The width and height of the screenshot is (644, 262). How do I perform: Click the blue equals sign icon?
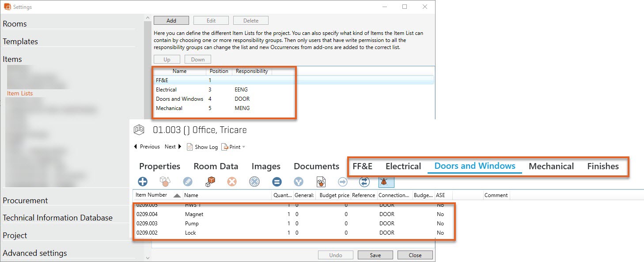click(x=277, y=182)
